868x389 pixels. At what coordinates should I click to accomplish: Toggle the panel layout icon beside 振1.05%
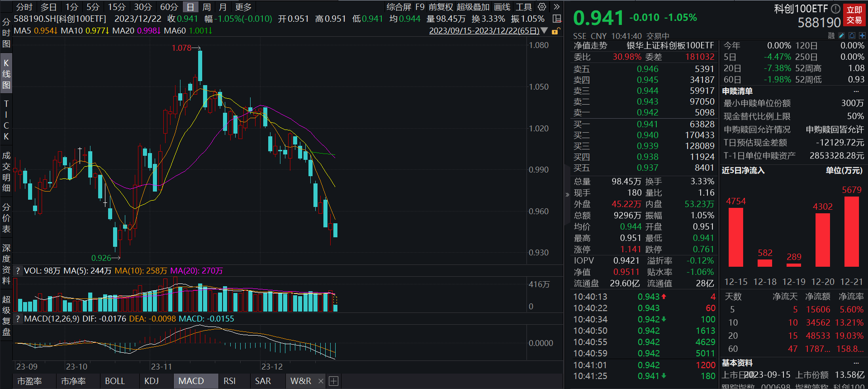557,19
